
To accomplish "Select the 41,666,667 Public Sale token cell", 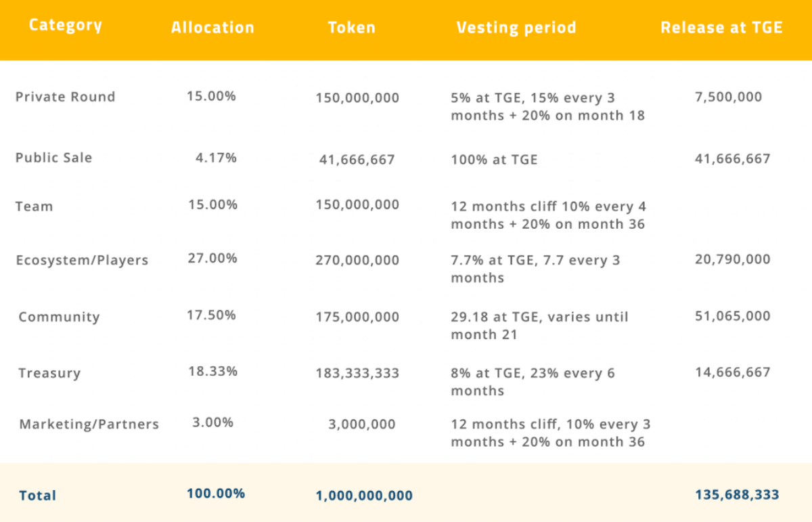I will coord(357,160).
